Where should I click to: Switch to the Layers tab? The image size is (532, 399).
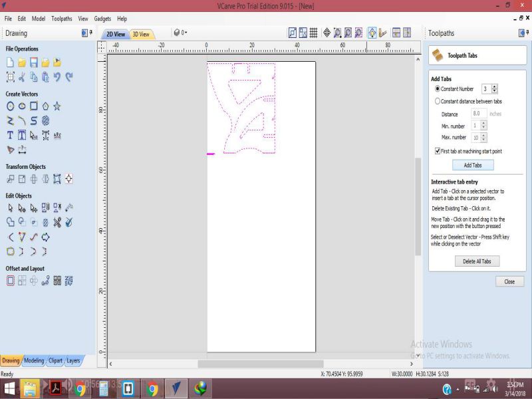[73, 360]
